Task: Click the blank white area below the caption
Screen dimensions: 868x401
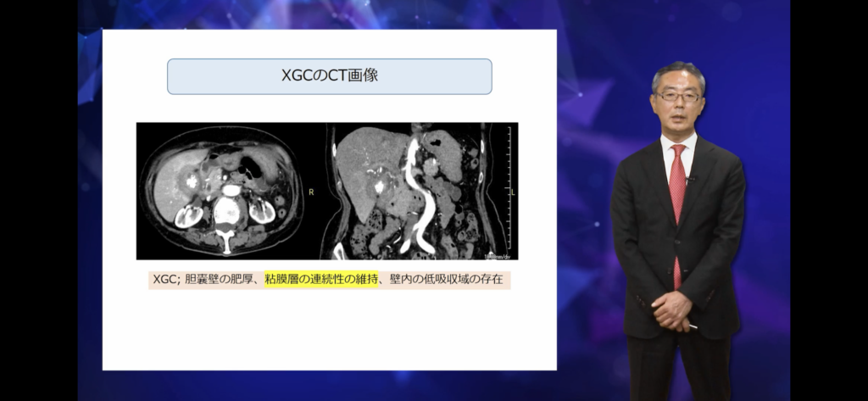Action: 329,331
